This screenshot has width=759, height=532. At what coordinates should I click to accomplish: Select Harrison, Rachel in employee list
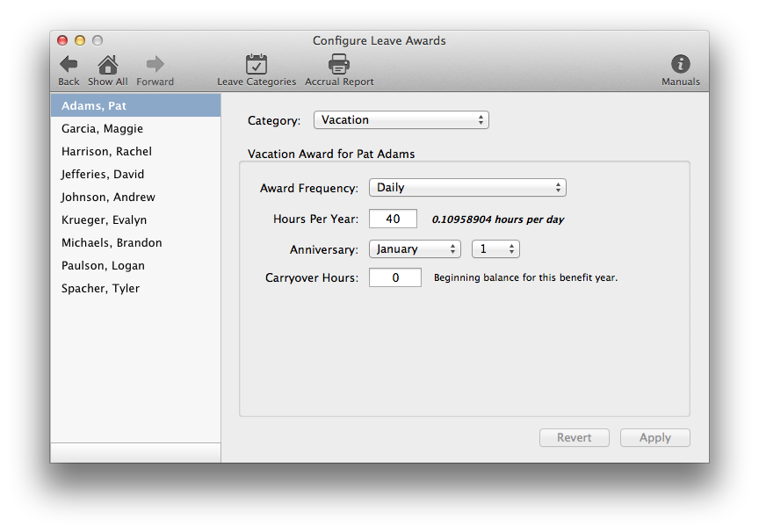tap(135, 151)
